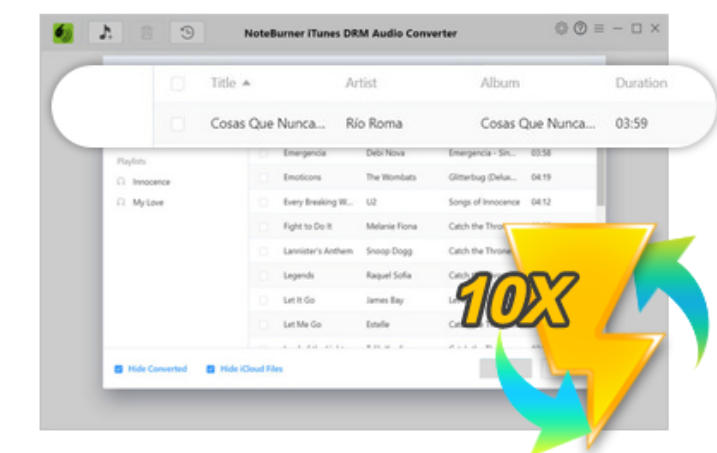Check the box for Every Breaking Wave

(264, 202)
